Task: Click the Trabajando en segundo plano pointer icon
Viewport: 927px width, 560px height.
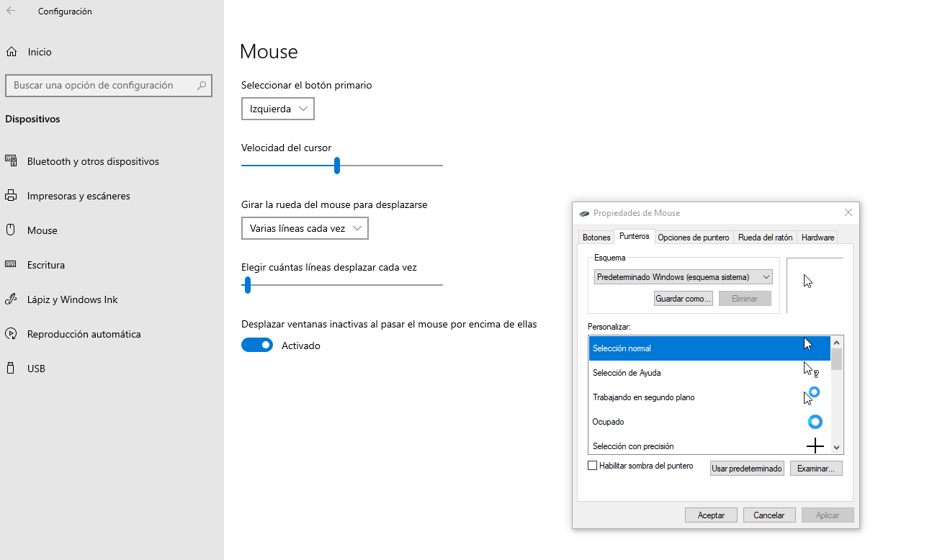Action: pos(812,395)
